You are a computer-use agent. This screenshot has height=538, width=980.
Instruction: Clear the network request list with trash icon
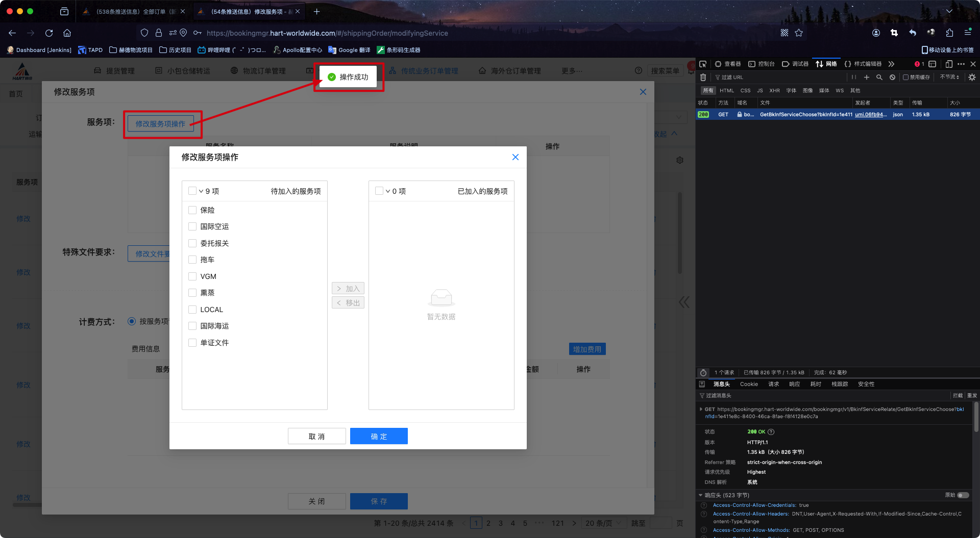pos(703,78)
